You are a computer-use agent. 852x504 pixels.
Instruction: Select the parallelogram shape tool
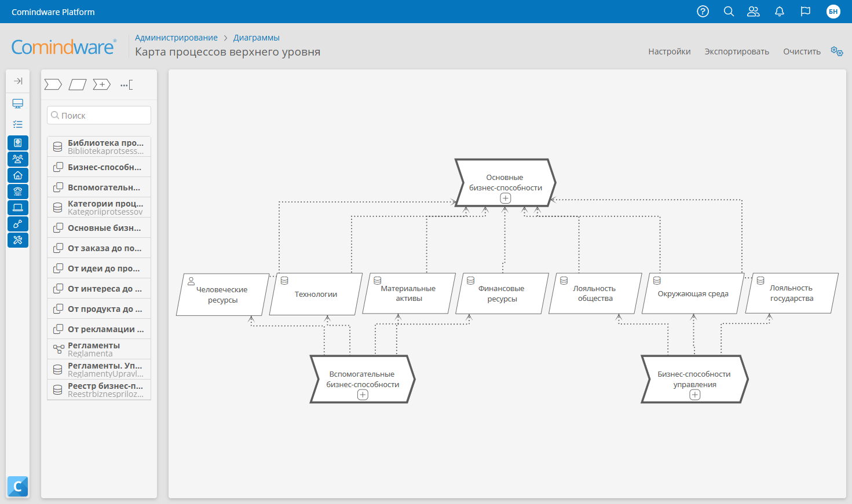point(78,85)
